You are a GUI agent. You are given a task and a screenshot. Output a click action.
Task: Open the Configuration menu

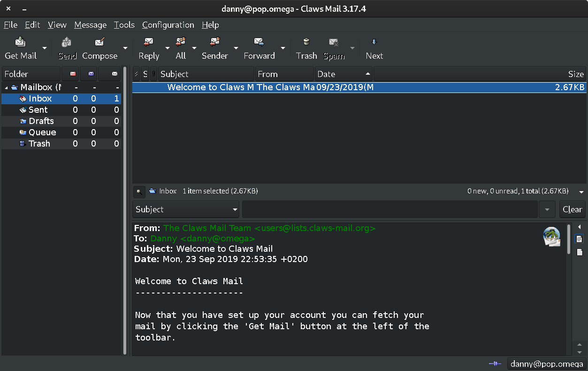point(168,25)
